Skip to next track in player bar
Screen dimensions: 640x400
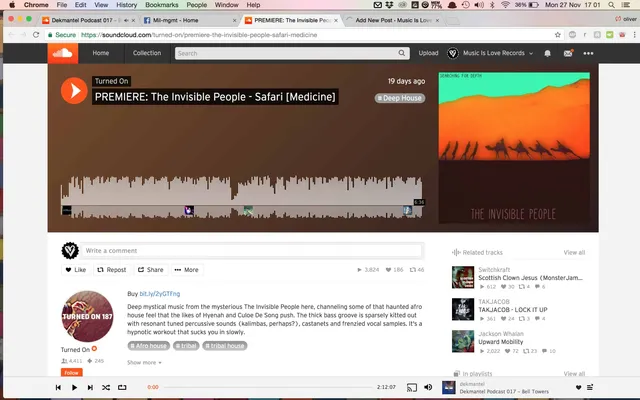90,387
